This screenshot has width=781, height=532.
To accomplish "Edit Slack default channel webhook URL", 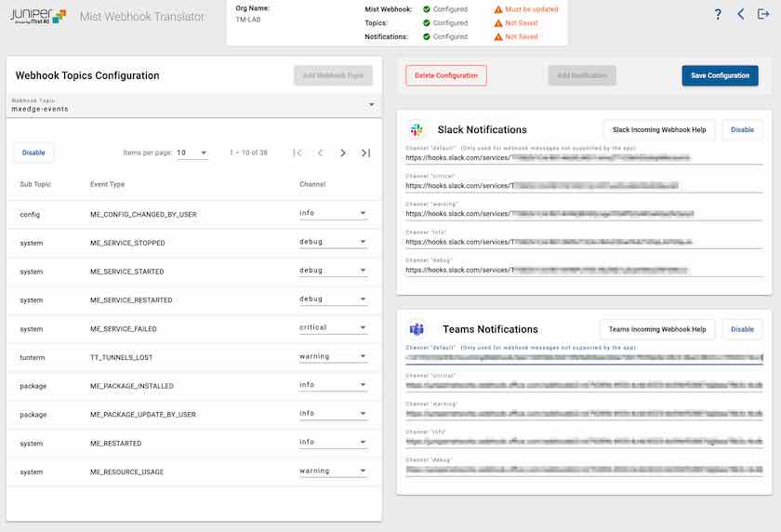I will [584, 158].
